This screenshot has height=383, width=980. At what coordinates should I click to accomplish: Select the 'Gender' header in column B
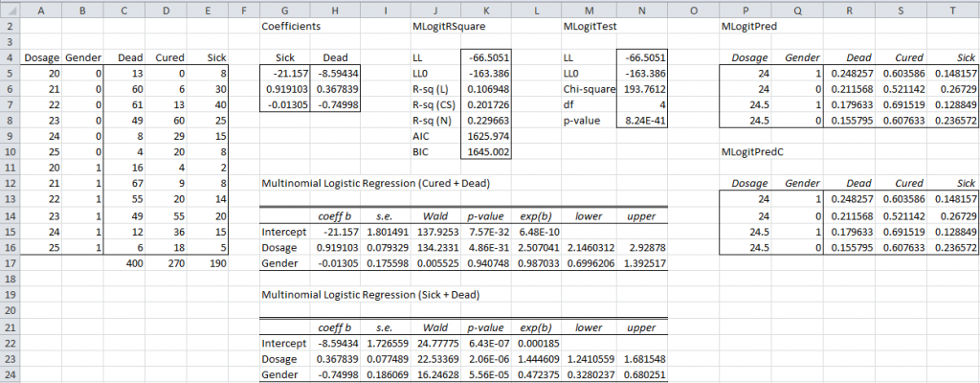(x=82, y=57)
